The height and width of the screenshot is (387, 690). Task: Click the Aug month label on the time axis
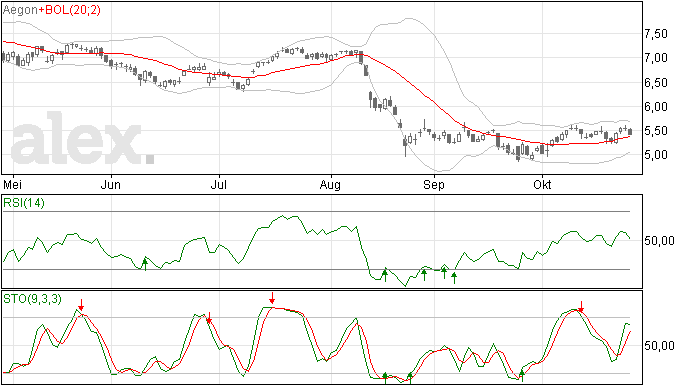click(330, 185)
